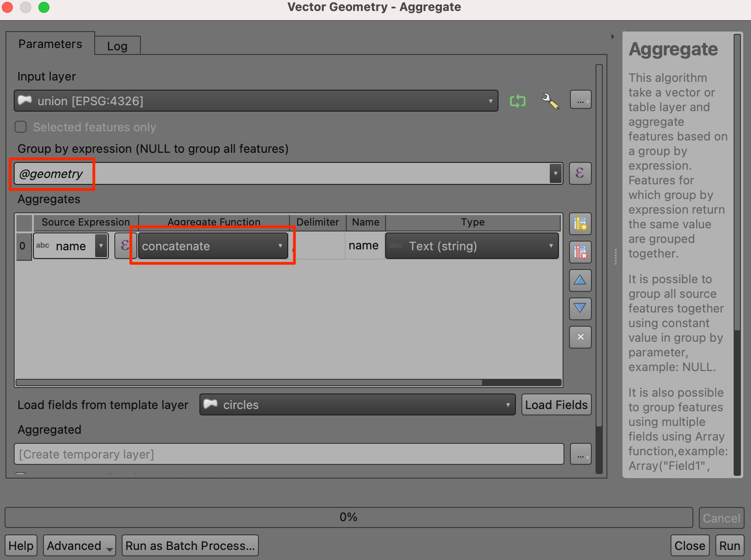The height and width of the screenshot is (560, 751).
Task: Click the Aggregated output path field
Action: click(289, 454)
